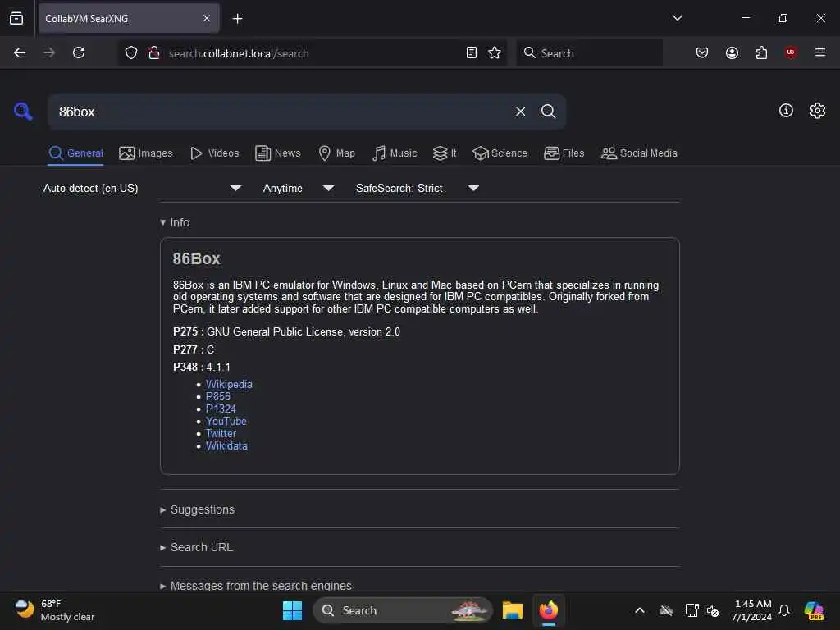The width and height of the screenshot is (840, 630).
Task: Switch to Science category
Action: pos(500,153)
